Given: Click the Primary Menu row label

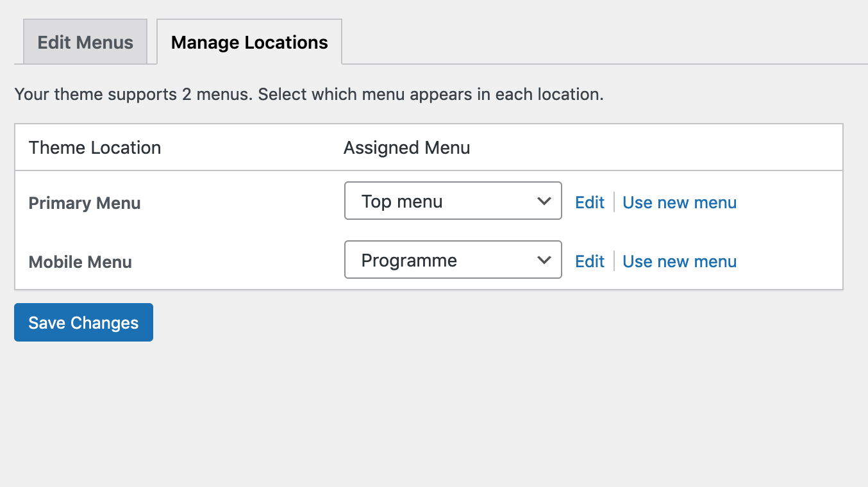Looking at the screenshot, I should (85, 203).
